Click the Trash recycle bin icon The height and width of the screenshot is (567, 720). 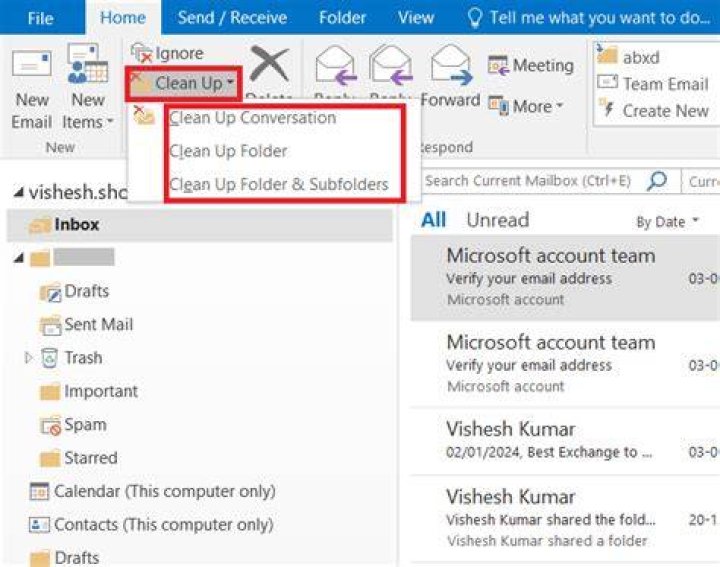coord(49,358)
